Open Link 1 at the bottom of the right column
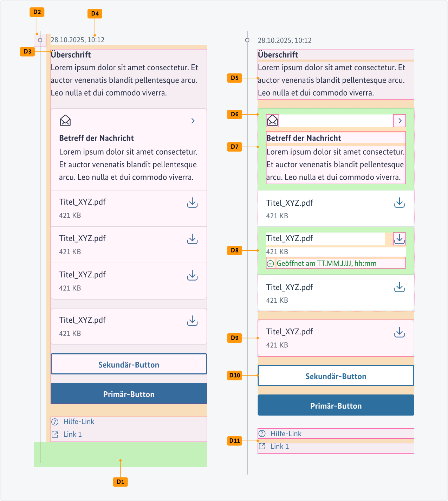Viewport: 448px width, 501px height. point(279,446)
